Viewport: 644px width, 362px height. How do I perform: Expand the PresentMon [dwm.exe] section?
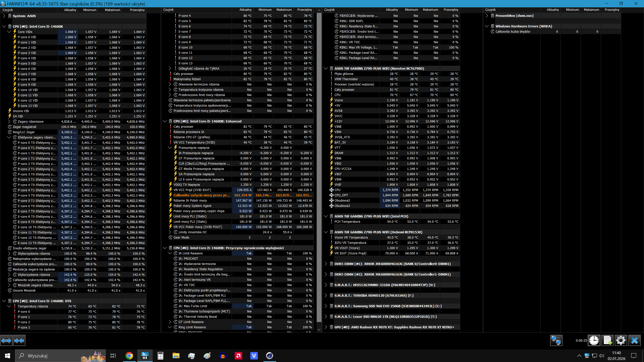click(x=487, y=16)
